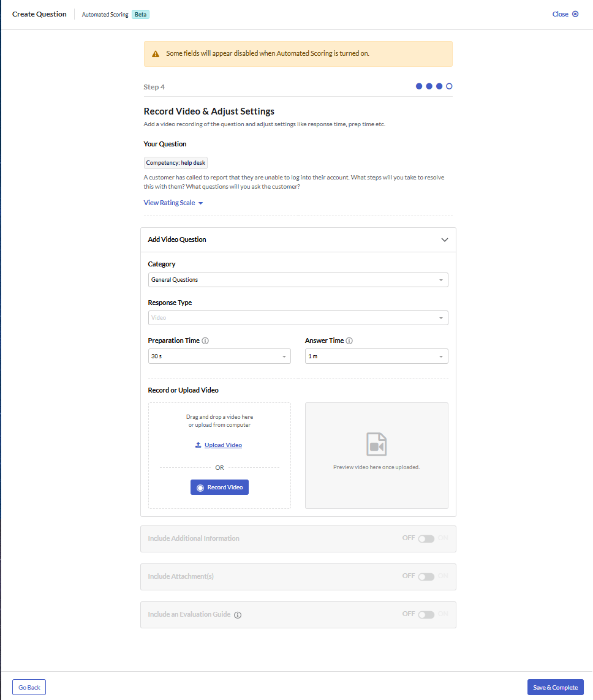The width and height of the screenshot is (593, 700).
Task: Click the video file preview icon
Action: pos(376,444)
